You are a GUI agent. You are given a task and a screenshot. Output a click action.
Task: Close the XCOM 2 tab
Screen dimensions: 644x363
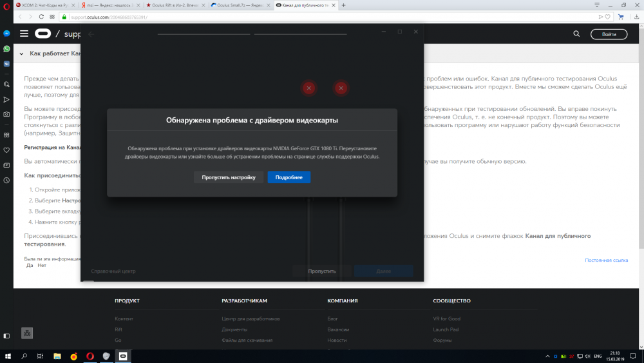point(73,5)
